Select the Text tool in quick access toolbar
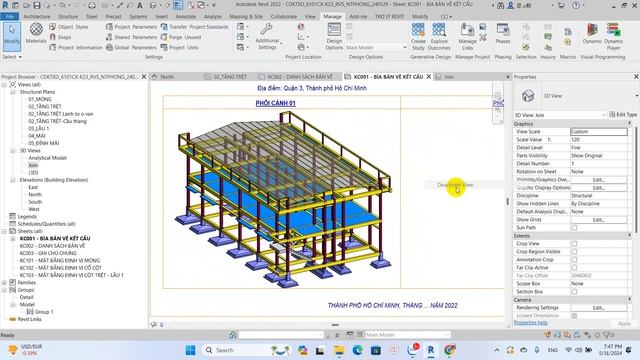 [140, 5]
